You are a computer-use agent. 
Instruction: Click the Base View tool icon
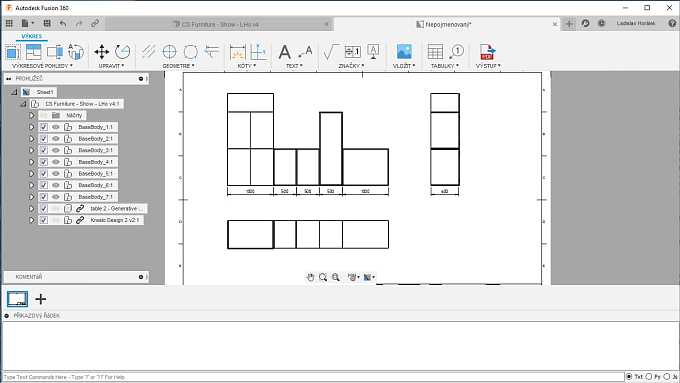pos(13,52)
